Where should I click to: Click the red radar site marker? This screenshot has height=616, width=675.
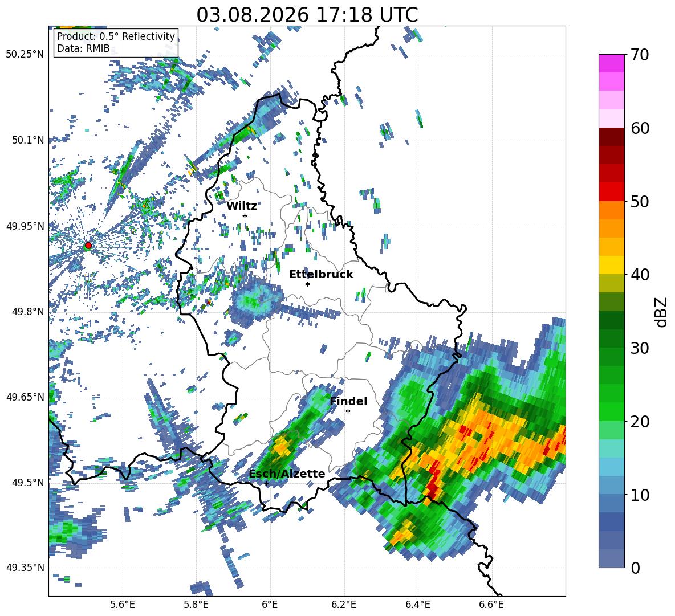[88, 246]
